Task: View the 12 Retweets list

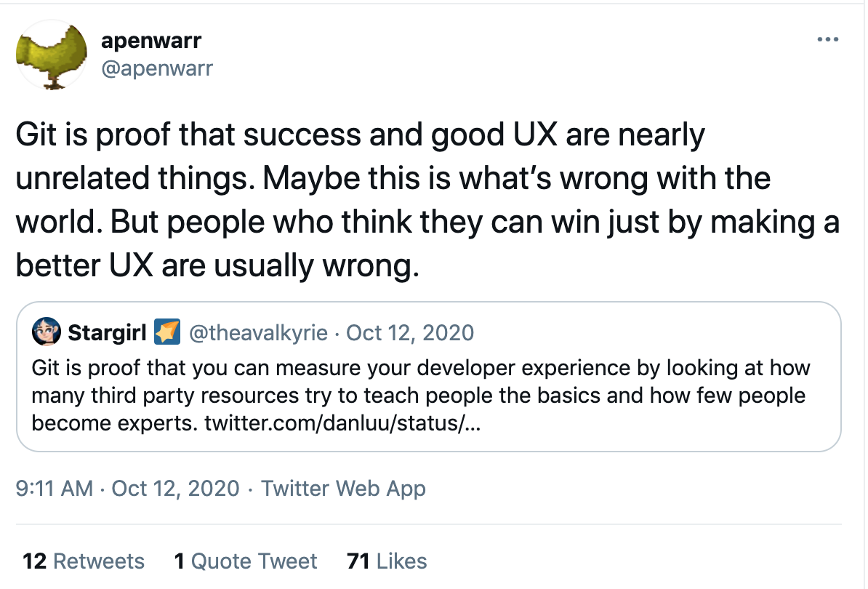Action: (83, 561)
